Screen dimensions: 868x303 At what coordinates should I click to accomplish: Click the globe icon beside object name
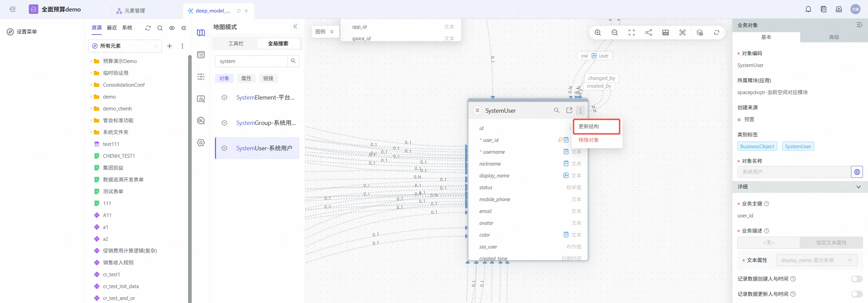click(857, 172)
